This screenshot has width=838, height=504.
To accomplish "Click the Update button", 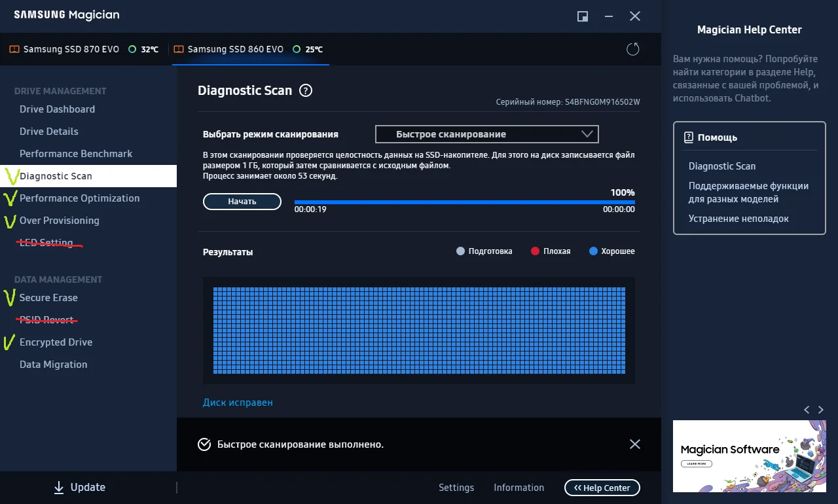I will click(79, 487).
